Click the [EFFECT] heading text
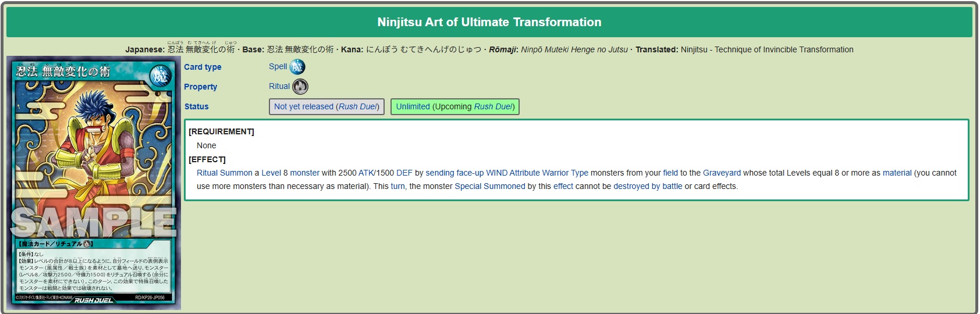 (x=207, y=159)
